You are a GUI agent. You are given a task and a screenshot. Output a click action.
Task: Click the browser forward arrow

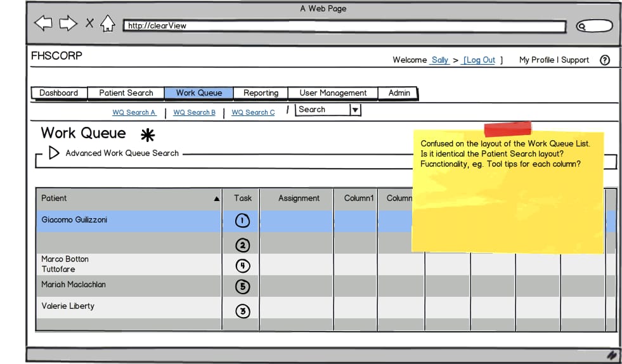pyautogui.click(x=68, y=23)
